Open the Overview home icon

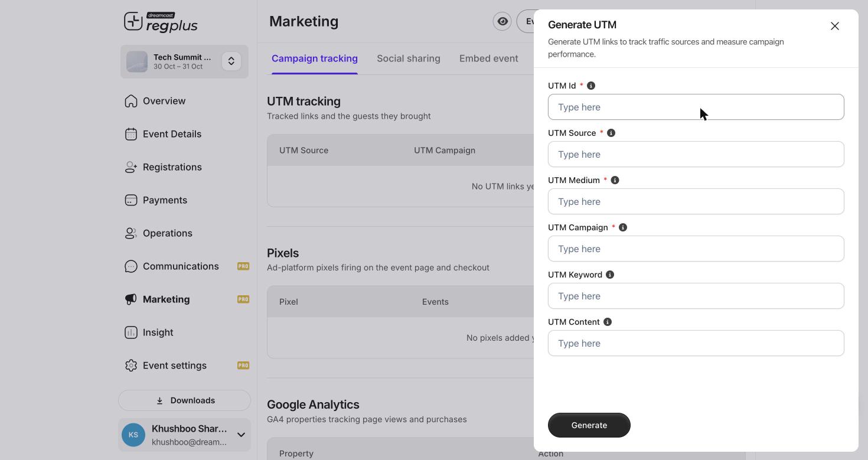click(131, 101)
